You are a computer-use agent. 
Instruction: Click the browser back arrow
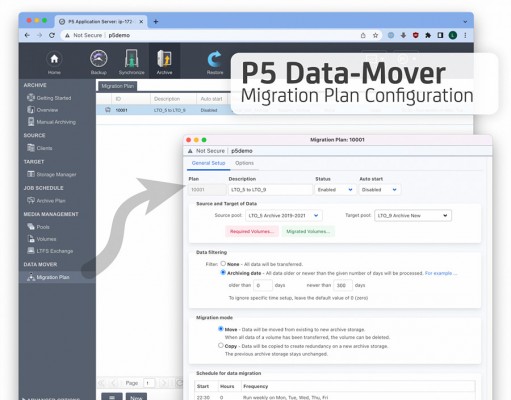(27, 35)
